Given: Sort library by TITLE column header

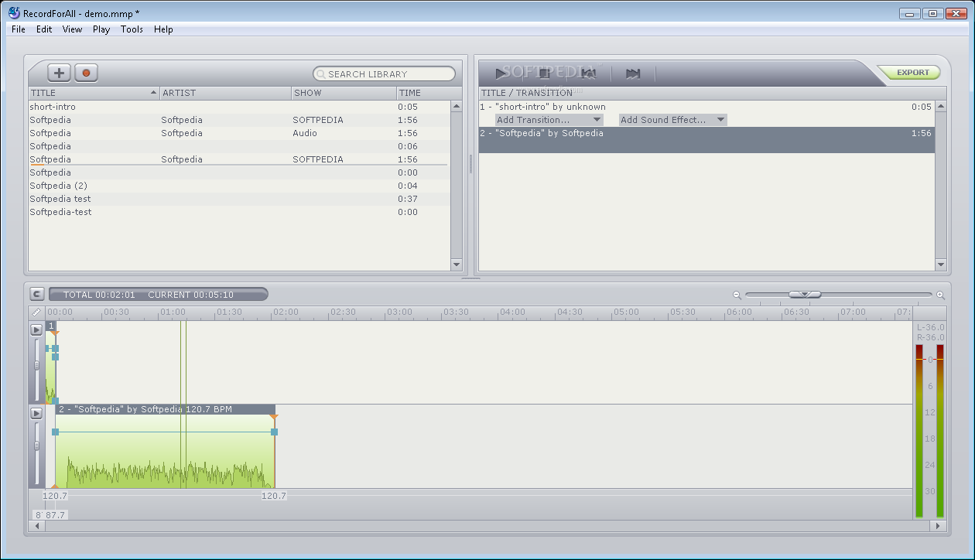Looking at the screenshot, I should 94,93.
